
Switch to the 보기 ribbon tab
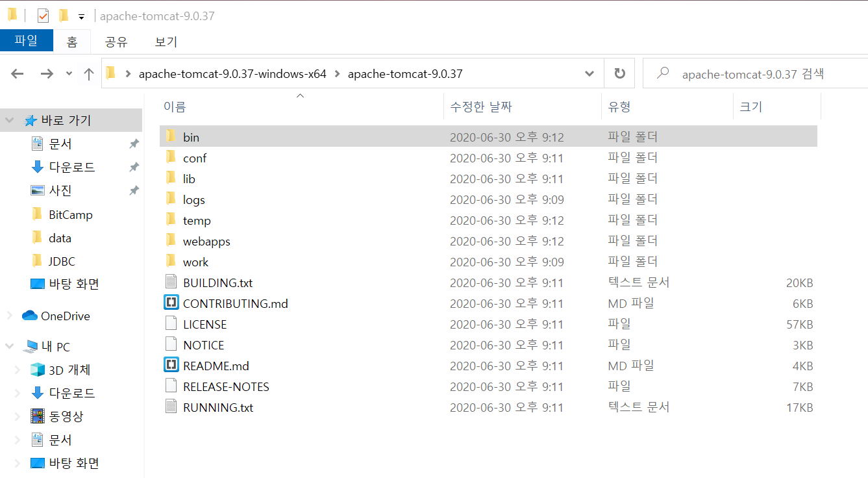click(x=166, y=42)
